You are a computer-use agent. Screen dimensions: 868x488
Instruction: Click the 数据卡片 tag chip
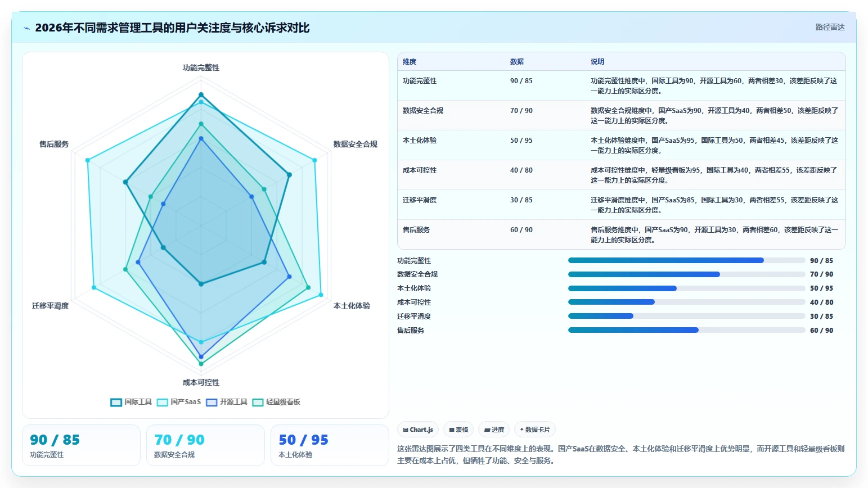pyautogui.click(x=535, y=430)
